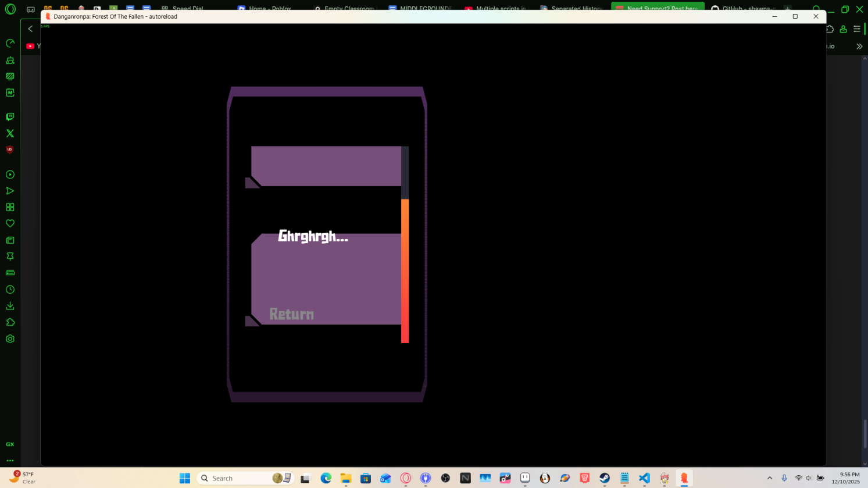The height and width of the screenshot is (488, 868).
Task: Switch to the GitHub tab
Action: [744, 9]
